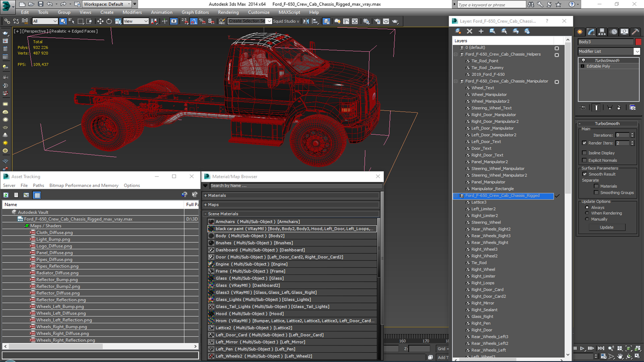Image resolution: width=644 pixels, height=362 pixels.
Task: Click the Save file icon in title bar
Action: point(40,4)
